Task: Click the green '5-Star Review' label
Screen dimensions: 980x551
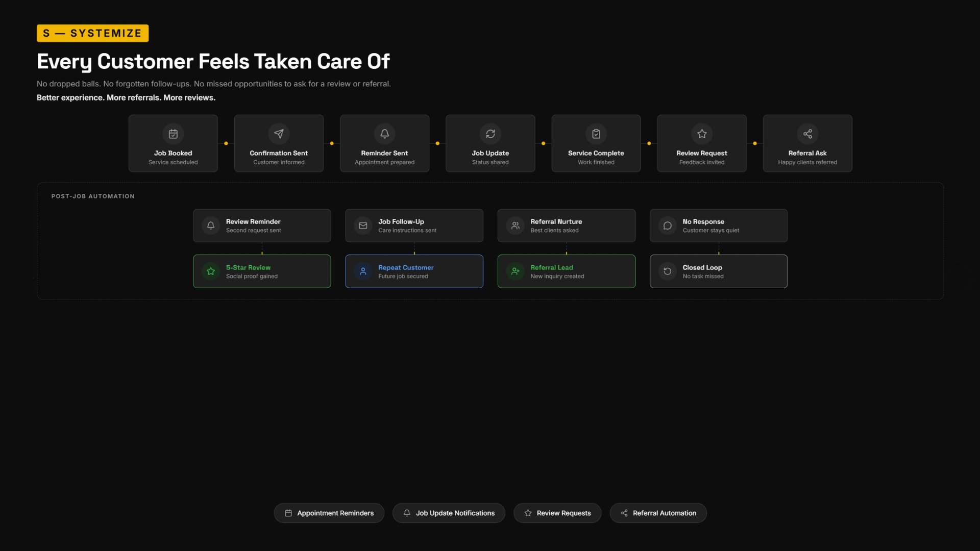Action: click(248, 268)
